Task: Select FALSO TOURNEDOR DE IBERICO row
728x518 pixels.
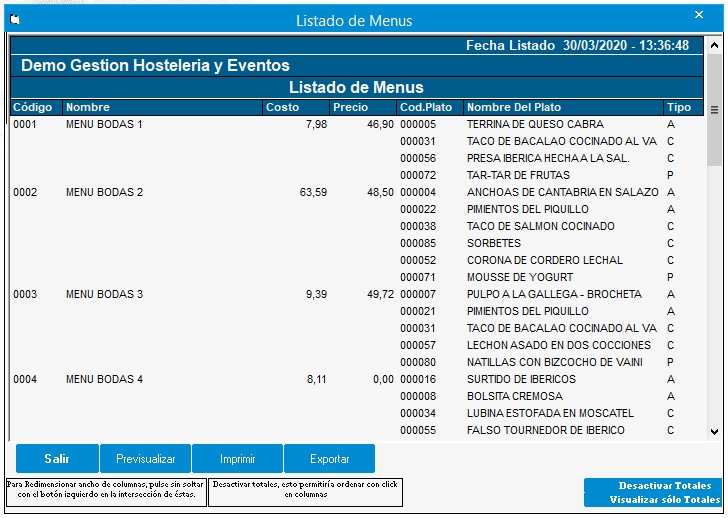Action: pos(546,430)
